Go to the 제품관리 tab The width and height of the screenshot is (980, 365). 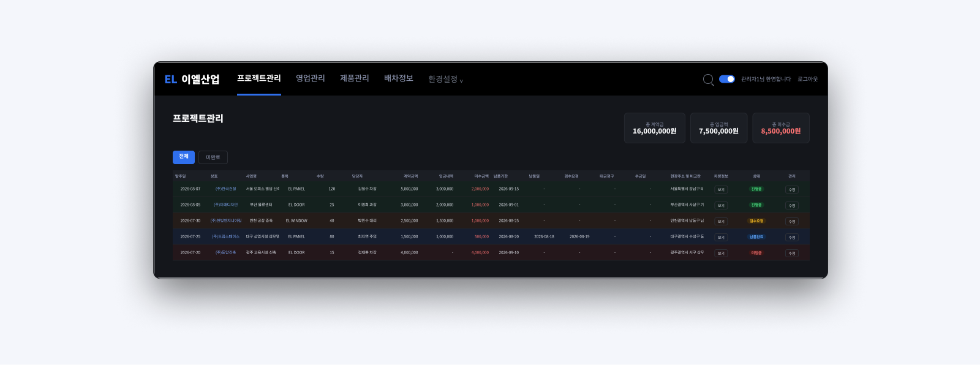click(355, 78)
